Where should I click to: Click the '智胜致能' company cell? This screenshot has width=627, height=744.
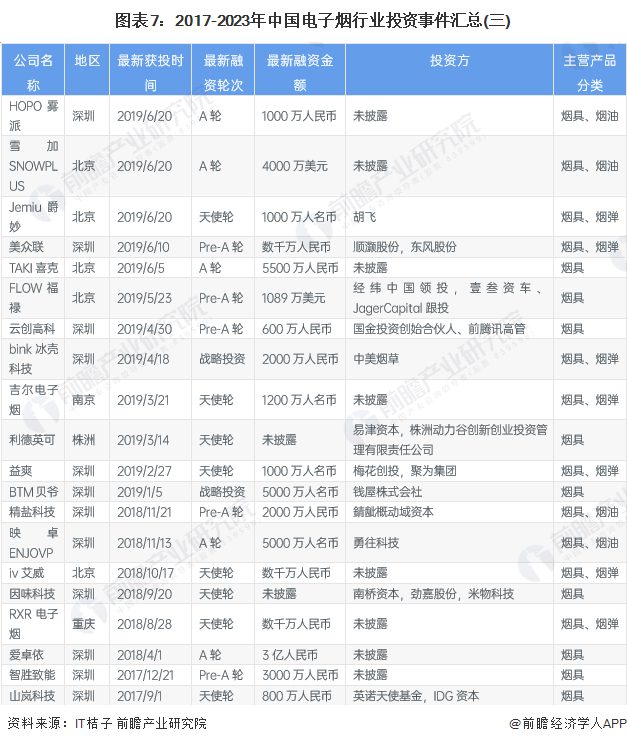point(32,675)
